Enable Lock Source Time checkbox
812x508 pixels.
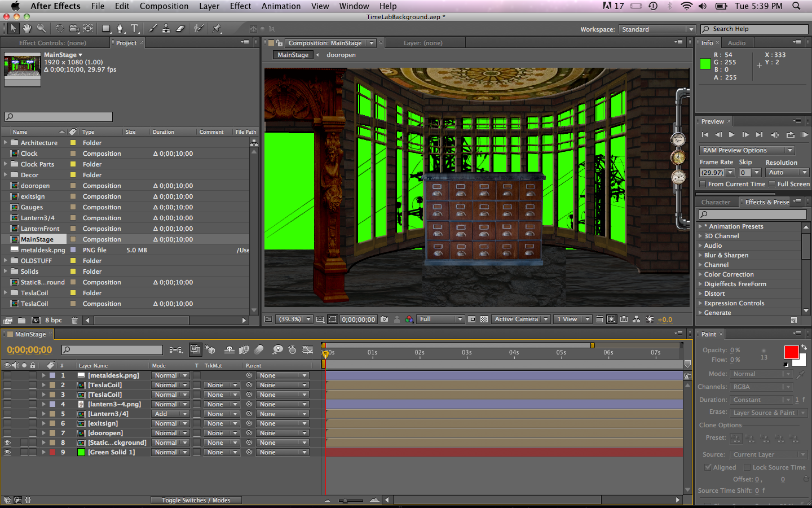747,467
